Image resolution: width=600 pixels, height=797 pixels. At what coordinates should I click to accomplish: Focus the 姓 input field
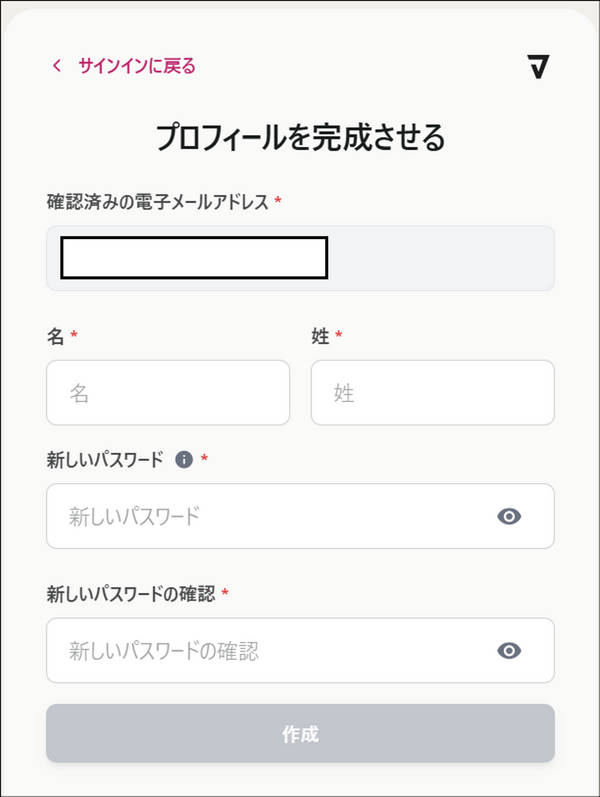(x=432, y=393)
